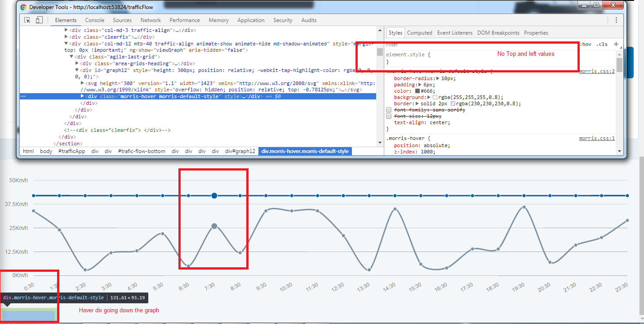Open the Memory tab
The image size is (644, 324).
click(x=219, y=20)
